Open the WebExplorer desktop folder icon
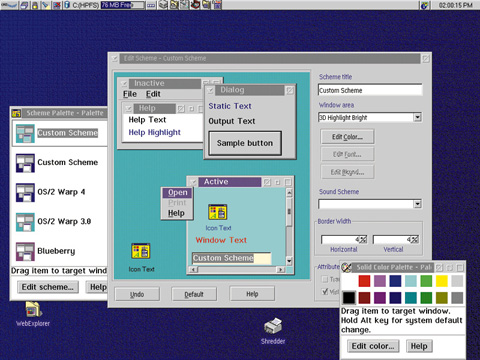The height and width of the screenshot is (360, 480). tap(33, 309)
